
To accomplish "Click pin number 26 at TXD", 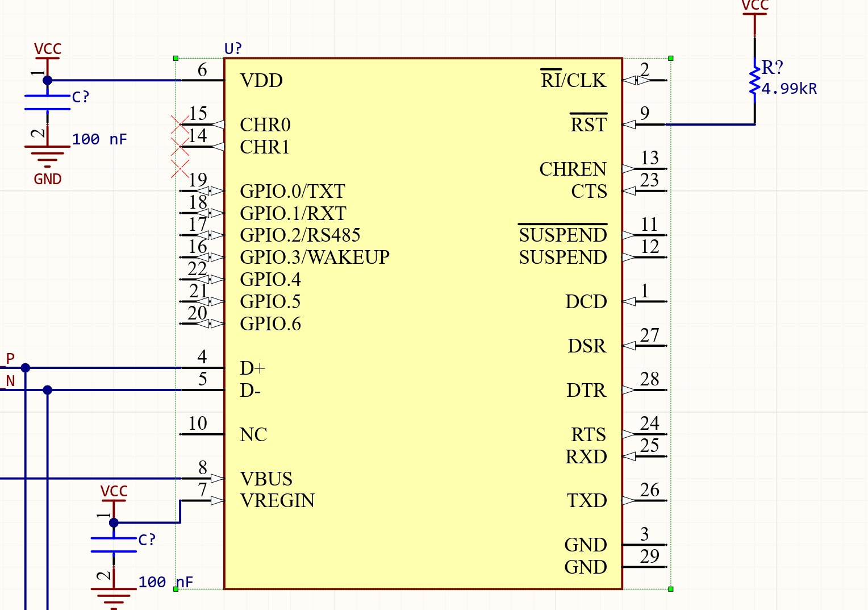I will [x=650, y=490].
